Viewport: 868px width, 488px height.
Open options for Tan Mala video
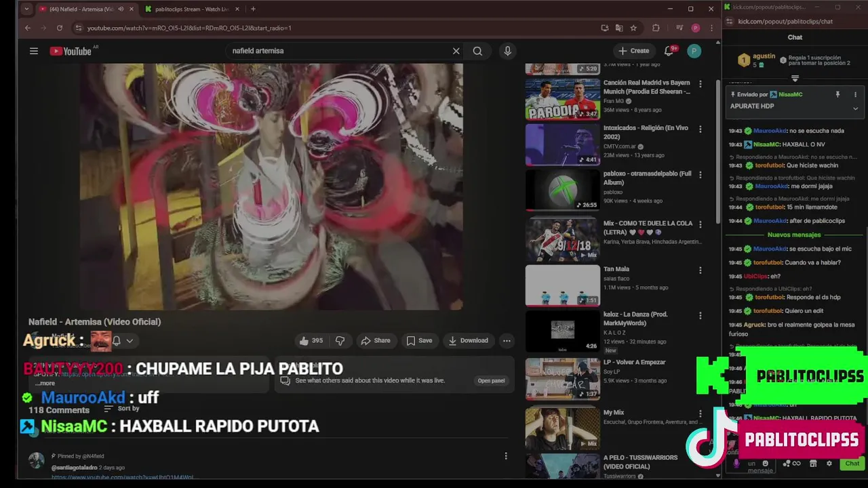coord(701,270)
